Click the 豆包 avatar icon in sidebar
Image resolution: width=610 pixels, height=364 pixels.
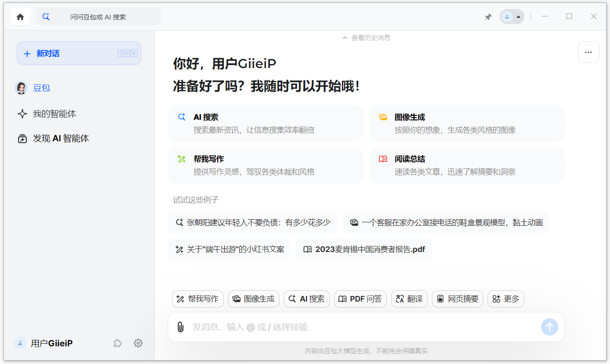click(21, 88)
